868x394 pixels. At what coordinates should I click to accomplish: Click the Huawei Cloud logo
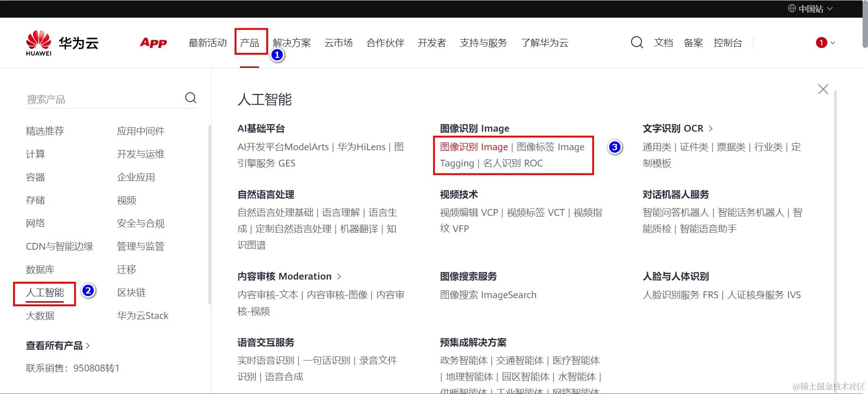tap(62, 43)
